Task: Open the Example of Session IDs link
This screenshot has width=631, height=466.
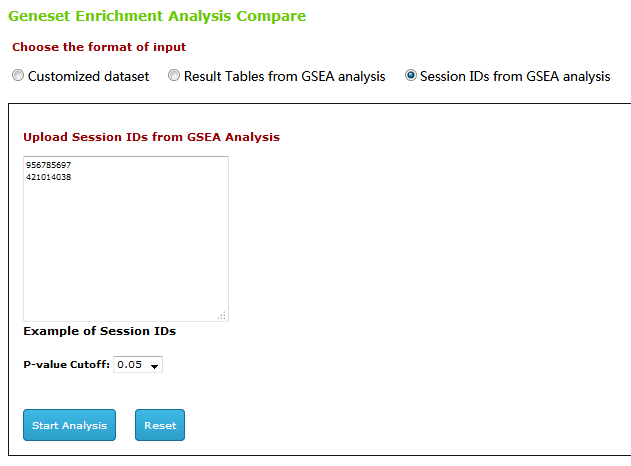Action: click(x=99, y=331)
